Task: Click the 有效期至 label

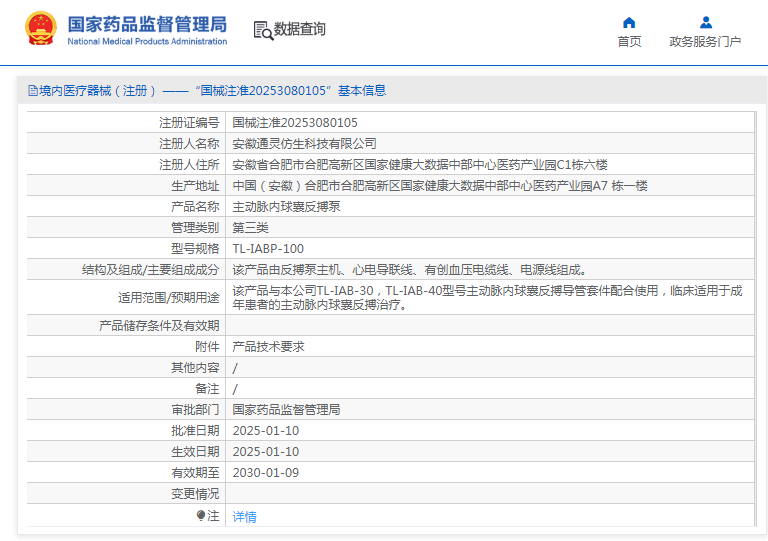Action: pos(195,473)
